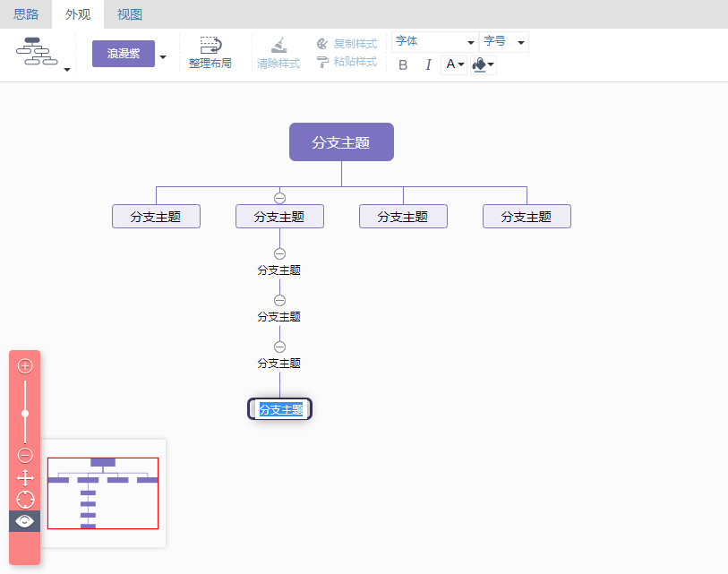Image resolution: width=728 pixels, height=574 pixels.
Task: Click the zoom slider handle
Action: pyautogui.click(x=25, y=414)
